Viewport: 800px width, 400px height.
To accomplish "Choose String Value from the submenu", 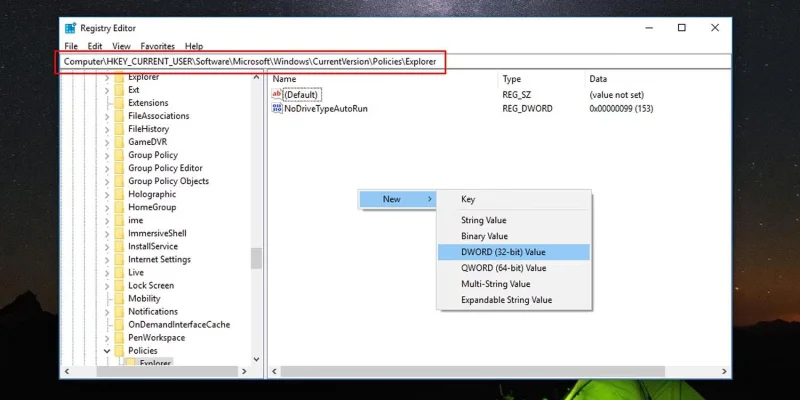I will (x=514, y=220).
